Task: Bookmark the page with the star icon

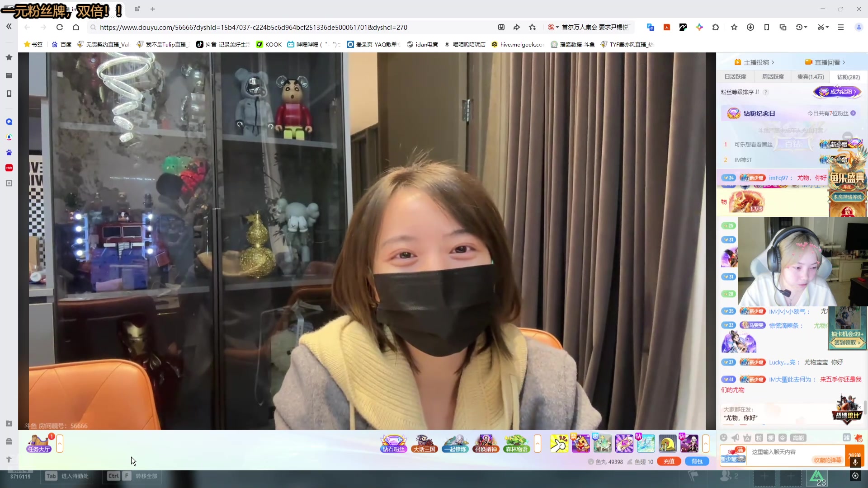Action: point(532,27)
